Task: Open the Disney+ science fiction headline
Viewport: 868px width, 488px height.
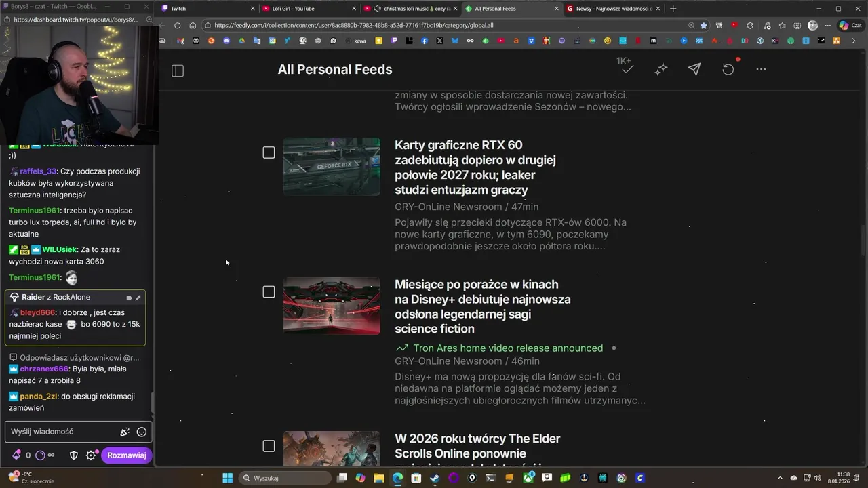Action: pos(483,306)
